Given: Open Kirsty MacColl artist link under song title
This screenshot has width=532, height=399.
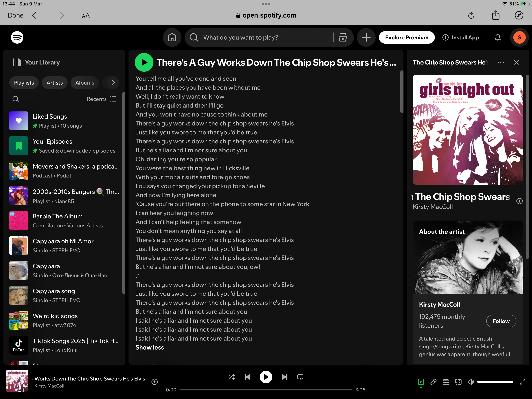Looking at the screenshot, I should point(433,207).
